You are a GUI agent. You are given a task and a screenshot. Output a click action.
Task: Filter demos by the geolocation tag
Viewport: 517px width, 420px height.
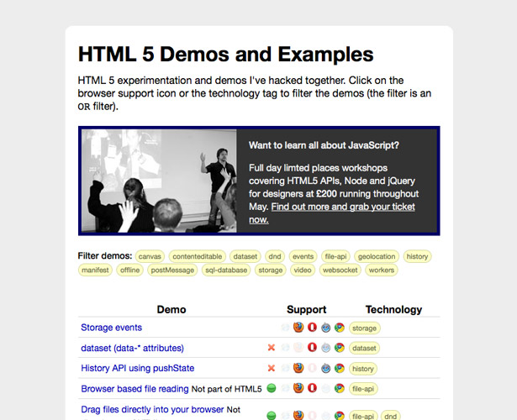(377, 256)
